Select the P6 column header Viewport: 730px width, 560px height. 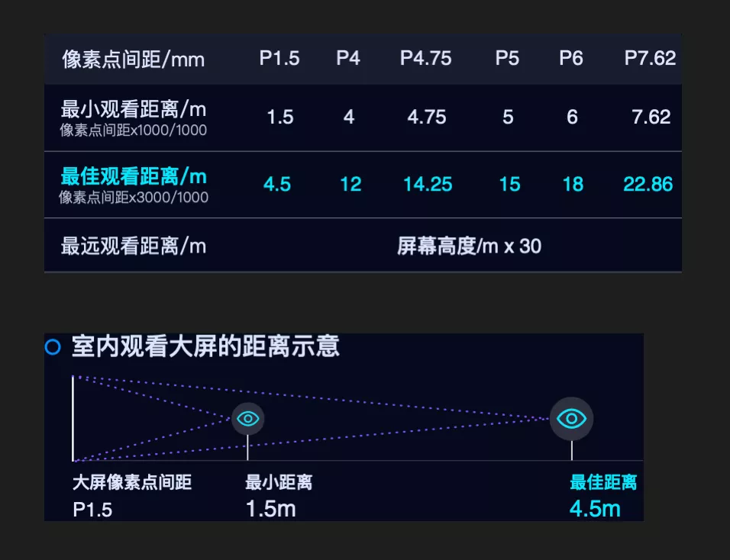click(x=571, y=58)
